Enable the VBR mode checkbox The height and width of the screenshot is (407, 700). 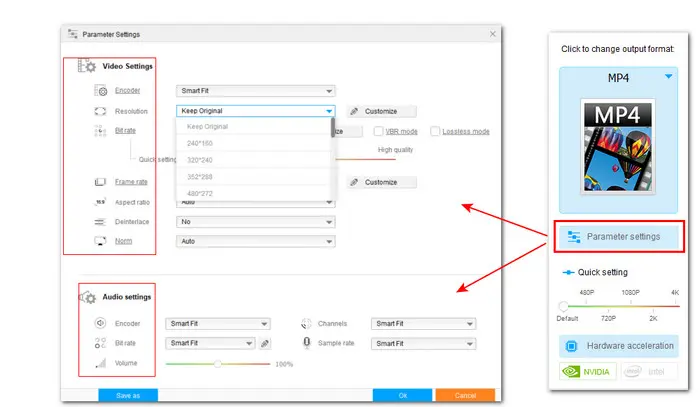[379, 131]
